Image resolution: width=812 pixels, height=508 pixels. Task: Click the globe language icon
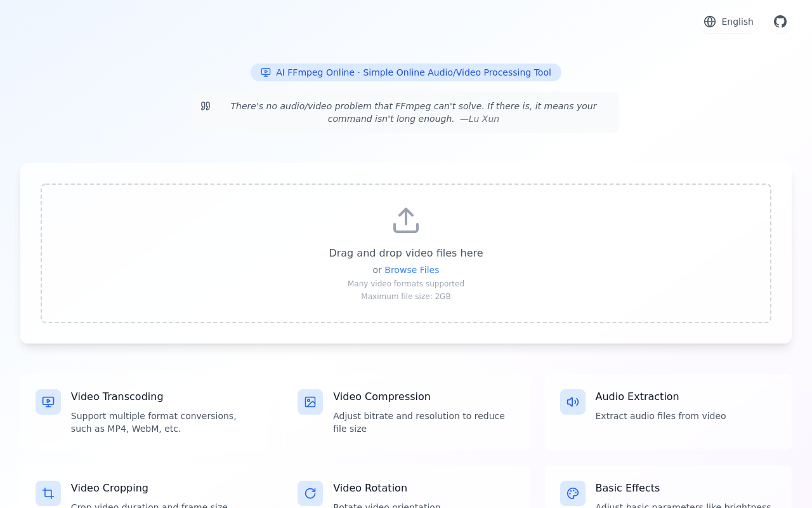[710, 22]
